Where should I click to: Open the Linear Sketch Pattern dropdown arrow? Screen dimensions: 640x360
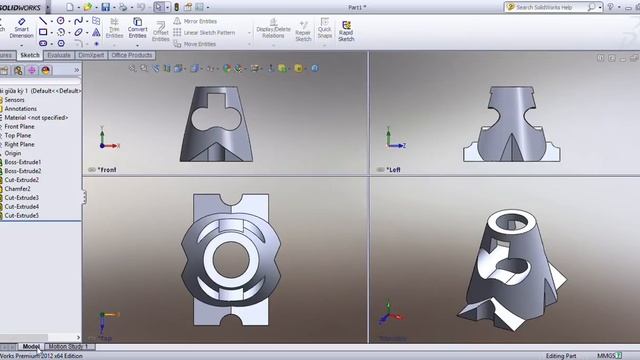point(249,33)
